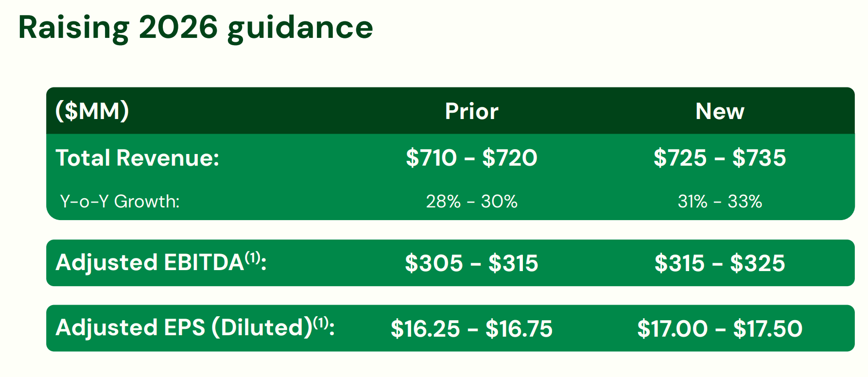The image size is (868, 377).
Task: Click new revenue value $725 - $735
Action: tap(720, 158)
